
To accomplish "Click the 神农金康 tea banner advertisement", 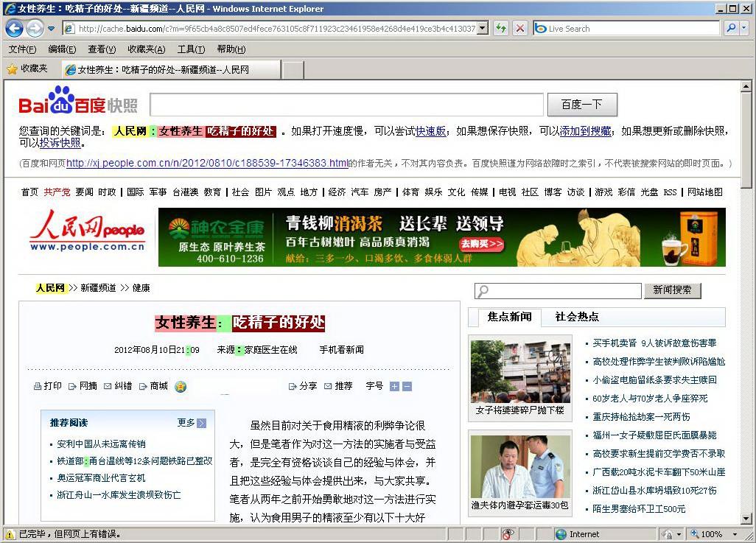I will point(441,237).
